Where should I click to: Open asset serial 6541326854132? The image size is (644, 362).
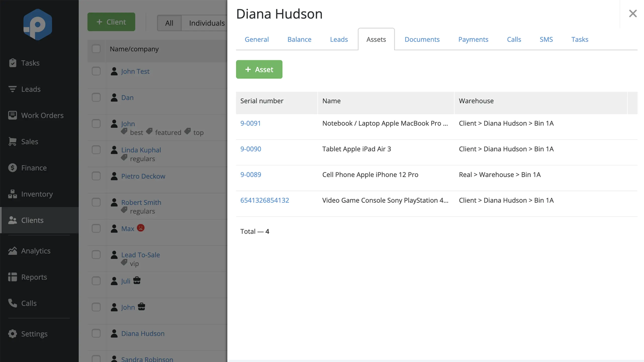(x=265, y=200)
